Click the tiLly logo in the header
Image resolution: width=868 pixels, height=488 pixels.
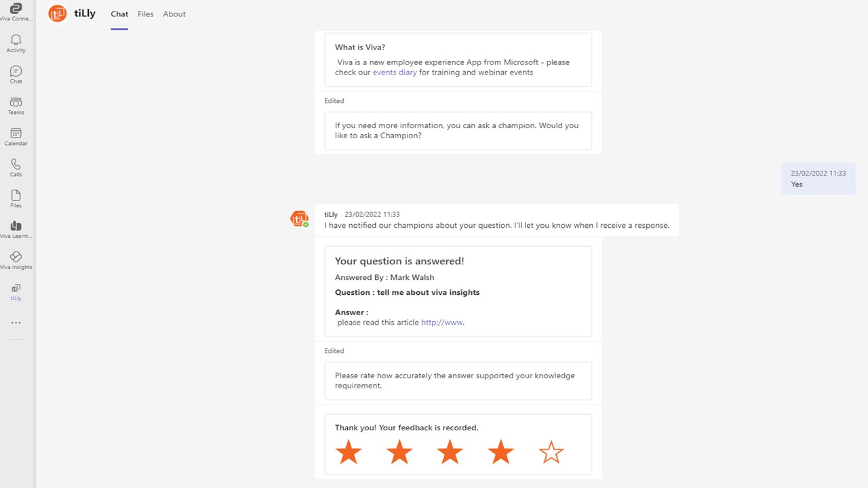point(58,14)
